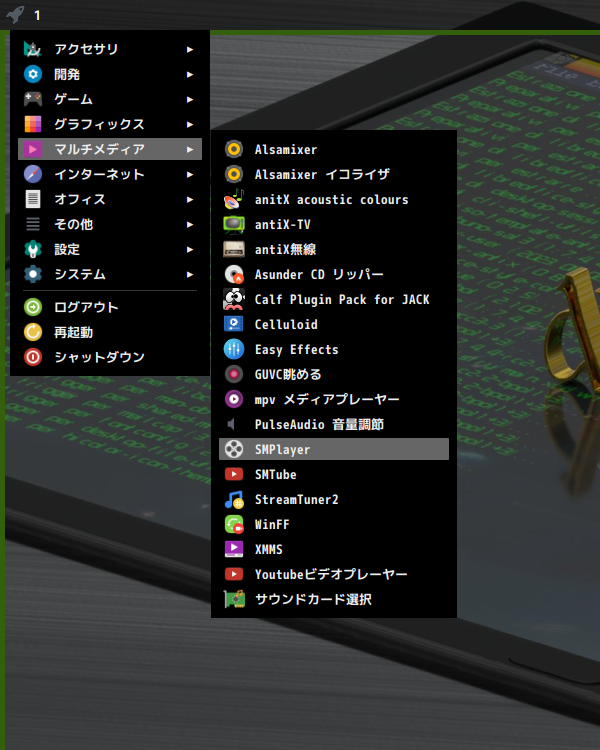This screenshot has height=750, width=600.
Task: Expand the 開発 submenu arrow
Action: point(190,74)
